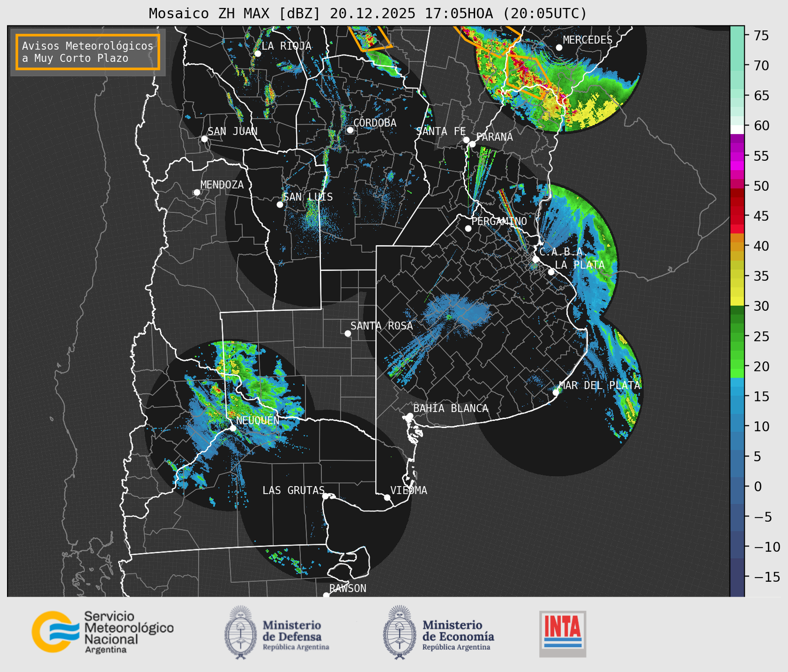
Task: Click the Ministerio de Economía crest logo
Action: point(399,632)
